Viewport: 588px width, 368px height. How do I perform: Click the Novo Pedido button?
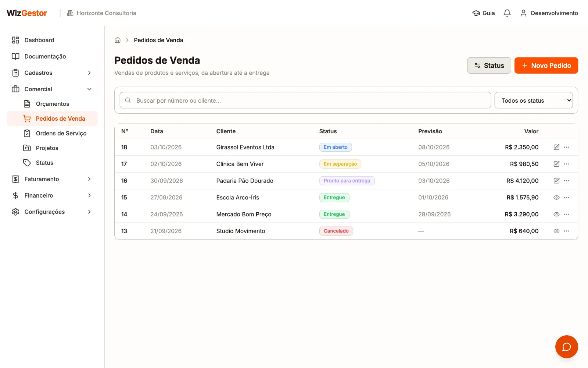pos(546,66)
